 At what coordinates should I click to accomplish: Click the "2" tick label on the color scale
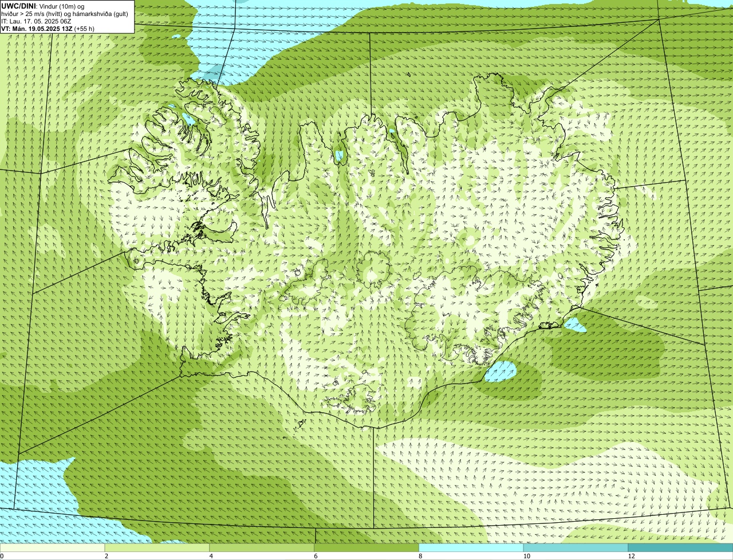pos(107,556)
